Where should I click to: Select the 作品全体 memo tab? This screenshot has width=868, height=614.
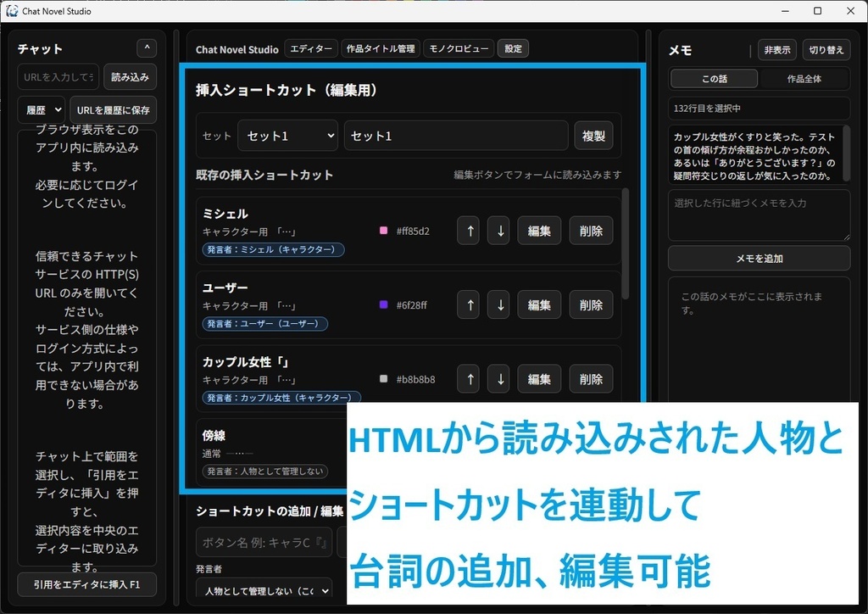click(x=804, y=79)
